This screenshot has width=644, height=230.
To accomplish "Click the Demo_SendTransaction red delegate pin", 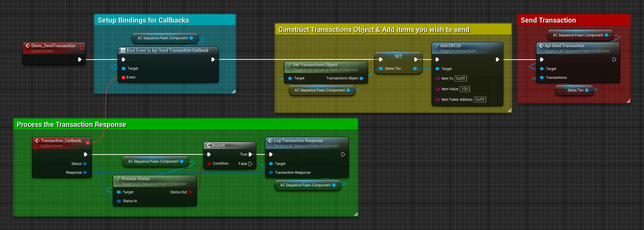I will click(x=82, y=48).
